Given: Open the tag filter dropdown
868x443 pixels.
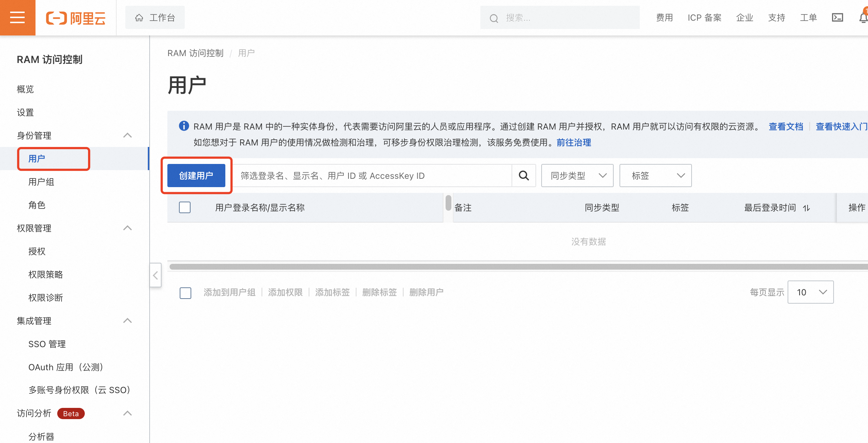Looking at the screenshot, I should 655,176.
